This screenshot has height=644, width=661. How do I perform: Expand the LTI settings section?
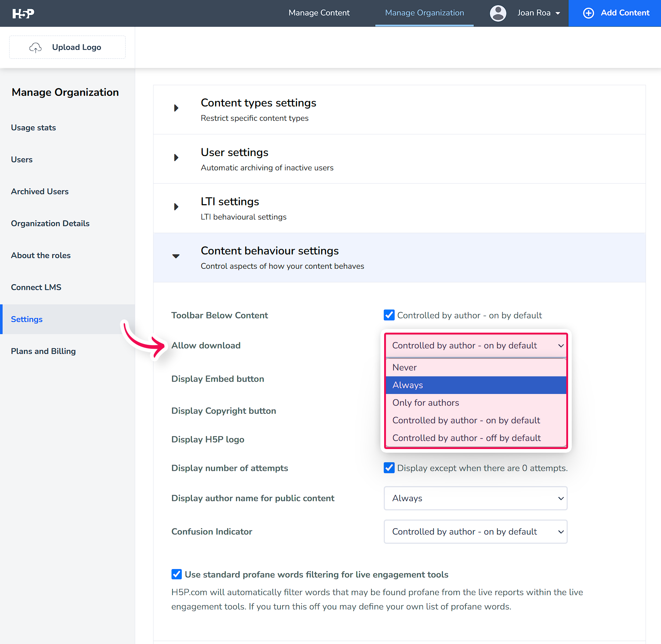(177, 207)
